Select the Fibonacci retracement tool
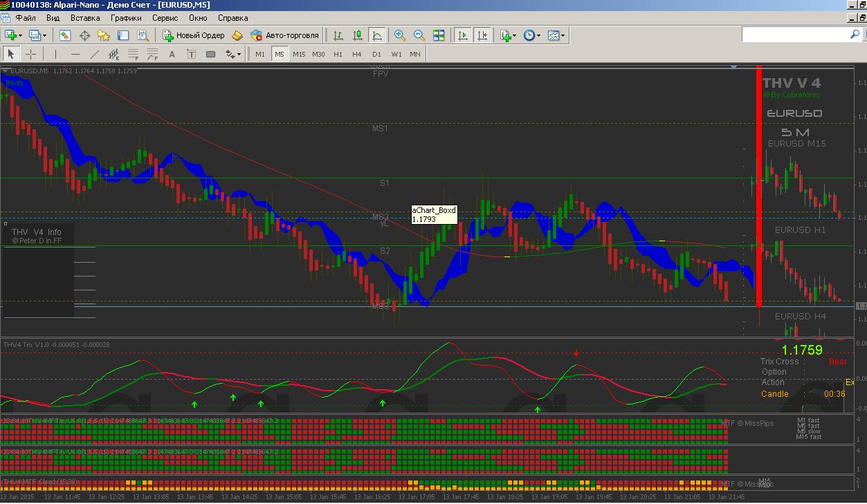Screen dimensions: 867x504 133,54
